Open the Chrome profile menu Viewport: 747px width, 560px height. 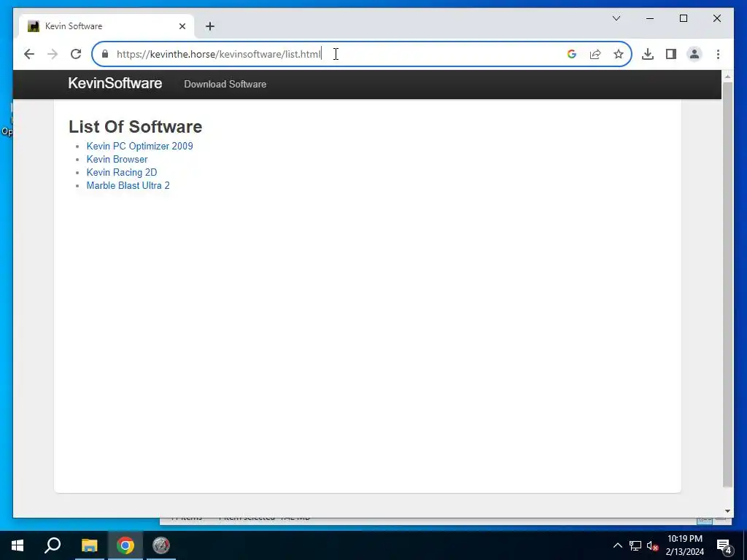pos(694,54)
